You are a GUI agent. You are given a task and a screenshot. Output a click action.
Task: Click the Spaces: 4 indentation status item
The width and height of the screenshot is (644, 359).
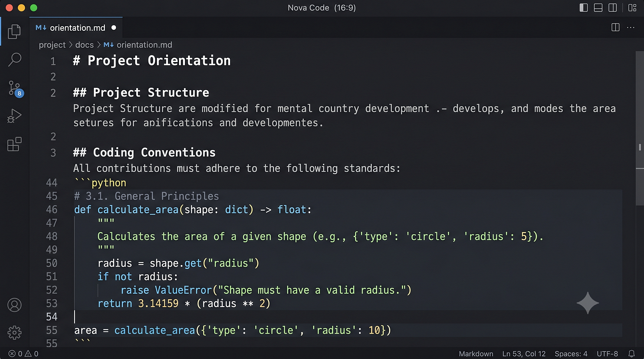pyautogui.click(x=571, y=354)
